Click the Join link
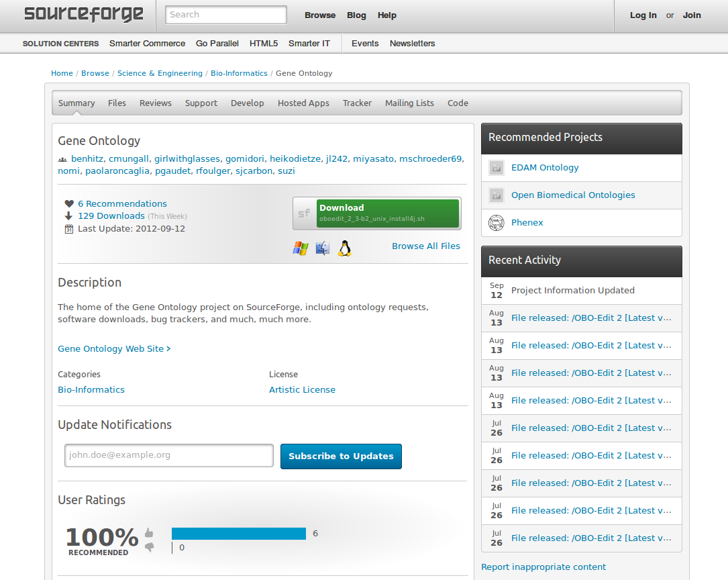Screen dimensions: 728x580 pyautogui.click(x=692, y=15)
